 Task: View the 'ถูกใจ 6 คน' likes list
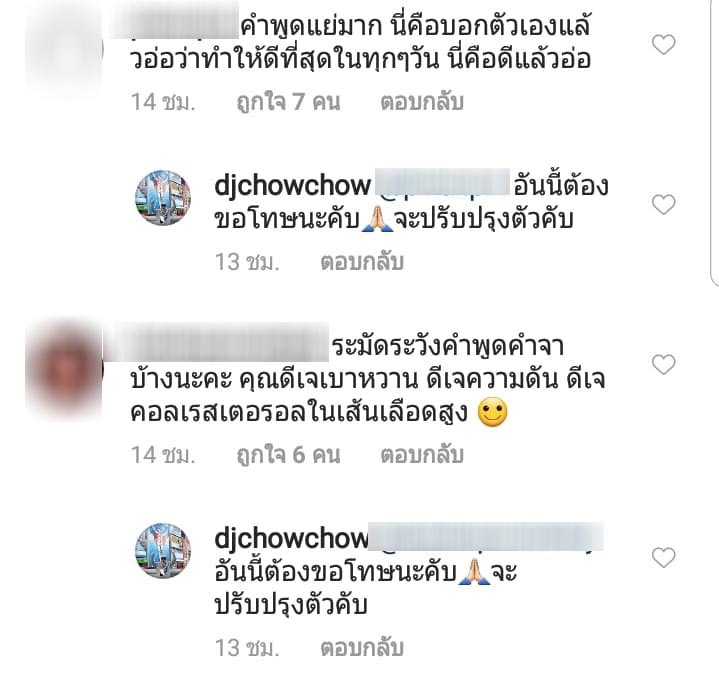click(288, 455)
